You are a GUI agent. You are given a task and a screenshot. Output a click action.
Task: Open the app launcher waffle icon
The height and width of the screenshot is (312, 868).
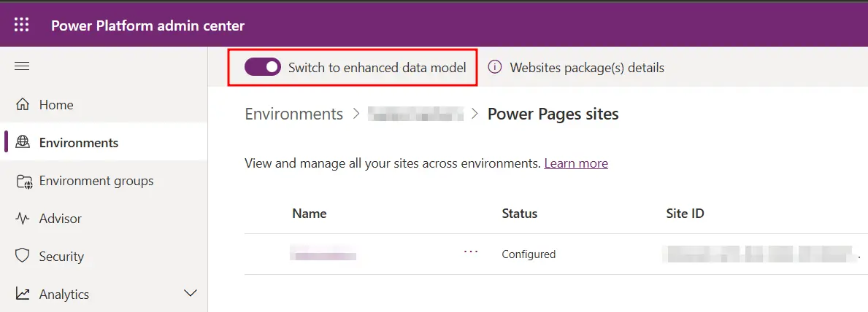pyautogui.click(x=22, y=25)
